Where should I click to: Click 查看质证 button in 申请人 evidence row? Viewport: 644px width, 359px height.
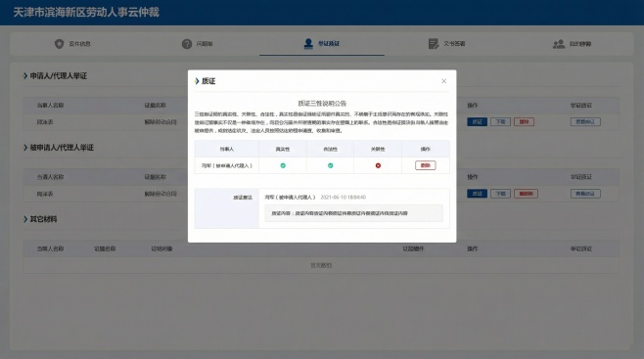(x=585, y=122)
